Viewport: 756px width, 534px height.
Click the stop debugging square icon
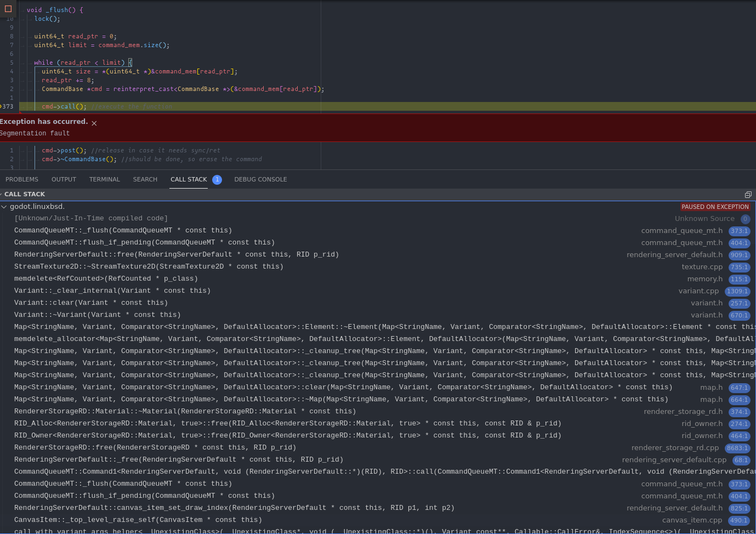pyautogui.click(x=8, y=9)
